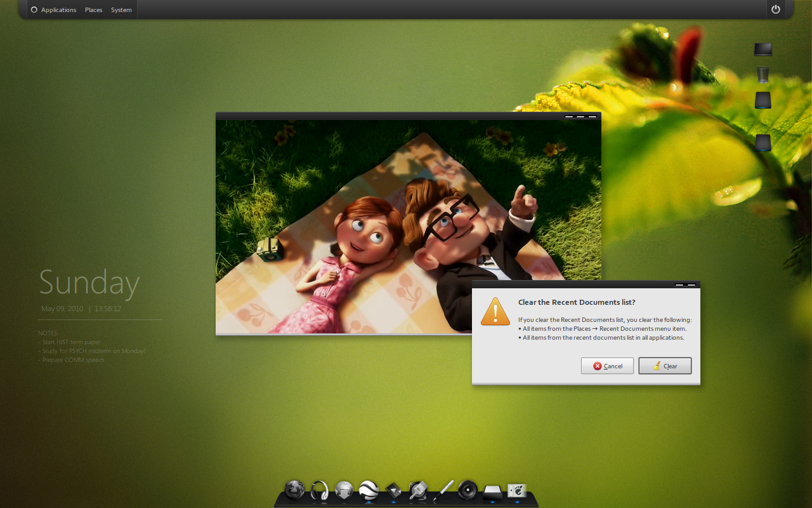The width and height of the screenshot is (812, 508).
Task: Open the fountain pen dock icon
Action: (443, 490)
